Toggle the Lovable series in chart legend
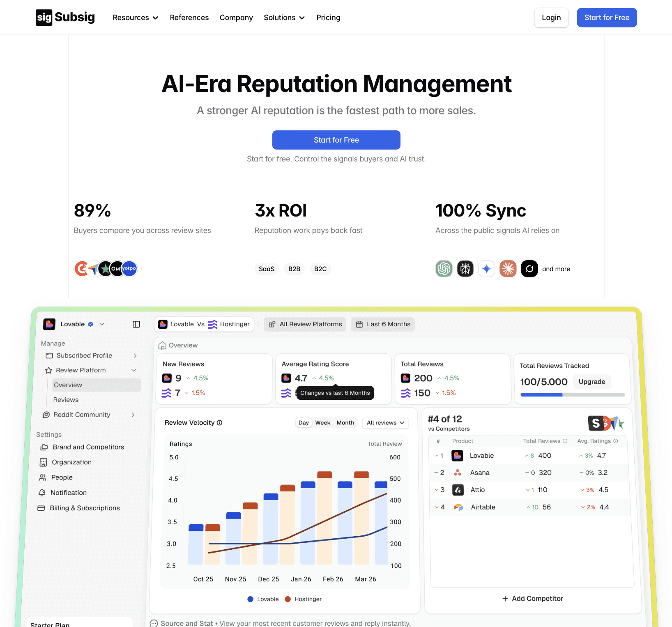Screen dimensions: 672x627 [263, 599]
